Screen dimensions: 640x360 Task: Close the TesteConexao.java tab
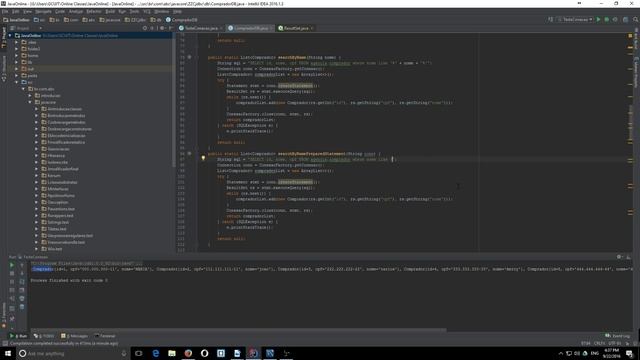pyautogui.click(x=221, y=28)
